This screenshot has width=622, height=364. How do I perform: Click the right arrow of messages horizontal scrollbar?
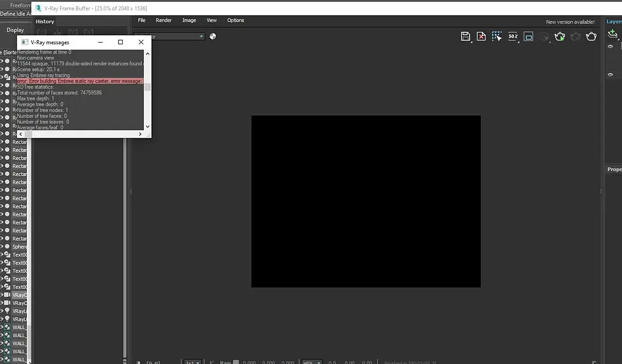coord(140,134)
